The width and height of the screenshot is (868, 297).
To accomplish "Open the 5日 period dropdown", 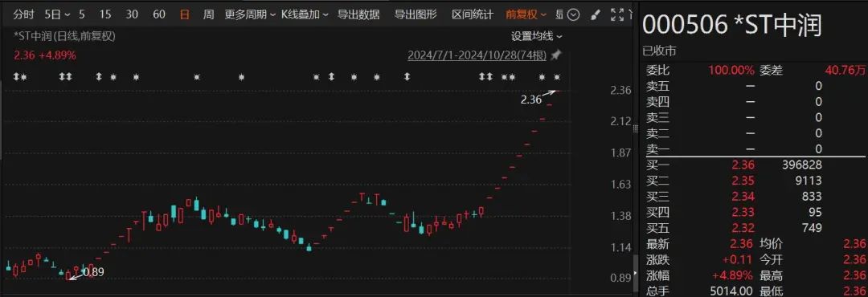I will coord(57,14).
